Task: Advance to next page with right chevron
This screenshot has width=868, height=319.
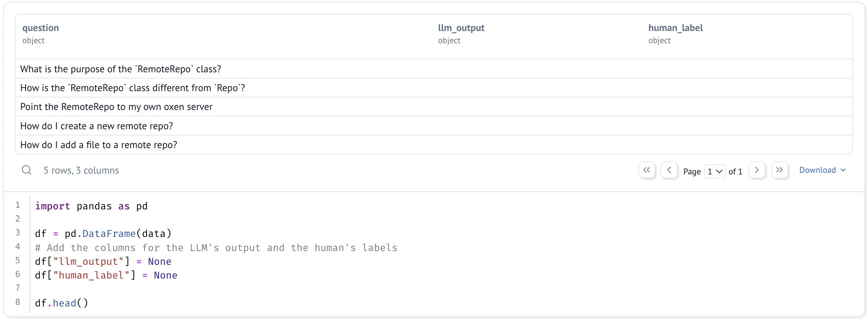Action: [757, 170]
